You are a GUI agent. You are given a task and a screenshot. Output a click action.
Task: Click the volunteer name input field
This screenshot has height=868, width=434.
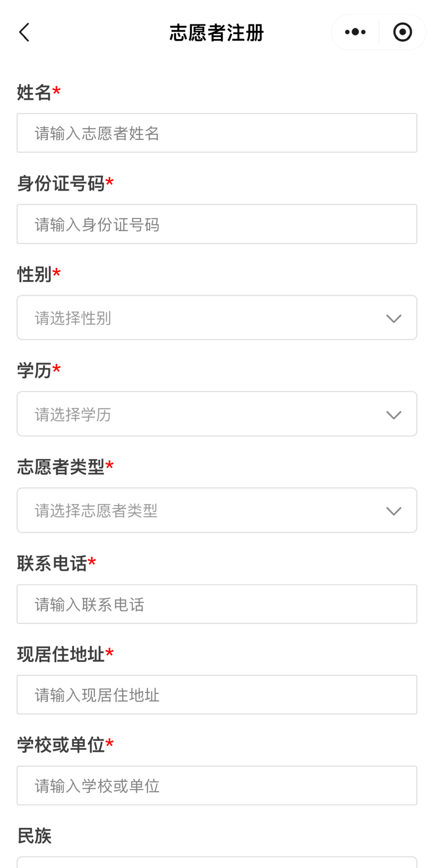click(x=217, y=133)
